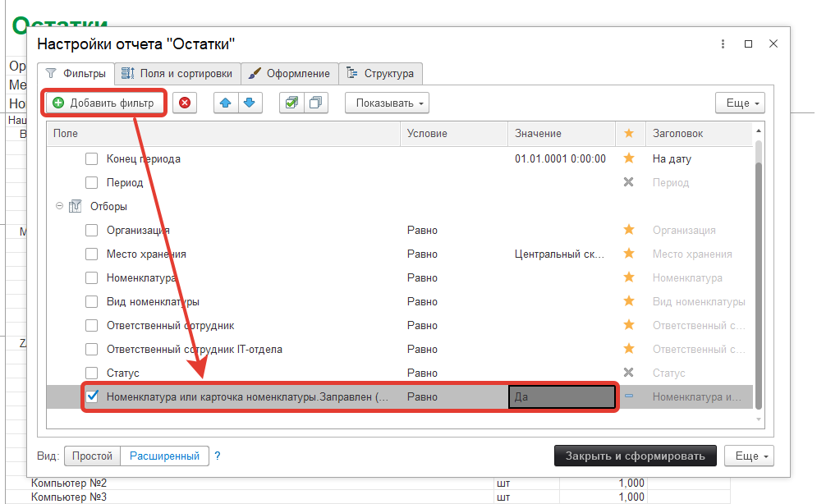Select the Простой view mode

pyautogui.click(x=92, y=456)
